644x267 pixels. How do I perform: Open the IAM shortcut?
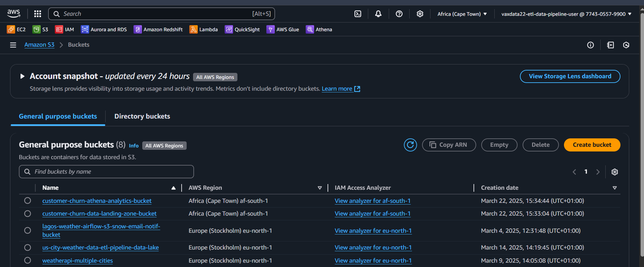click(x=65, y=30)
